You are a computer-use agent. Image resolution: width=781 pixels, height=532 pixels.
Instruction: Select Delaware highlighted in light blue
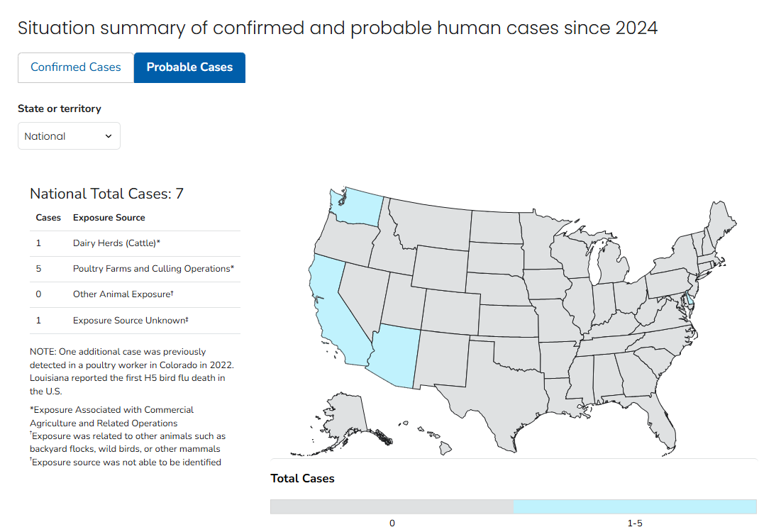coord(690,299)
